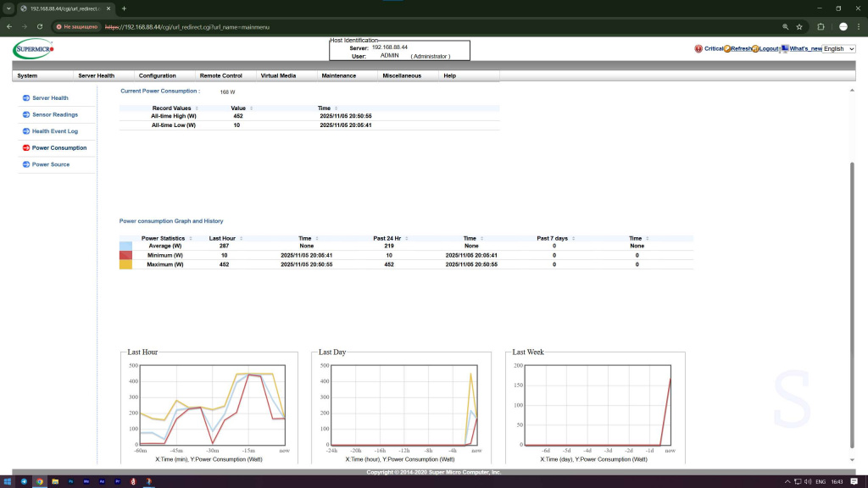Click the Health Event Log arrow icon
Image resolution: width=868 pixels, height=488 pixels.
[x=26, y=131]
